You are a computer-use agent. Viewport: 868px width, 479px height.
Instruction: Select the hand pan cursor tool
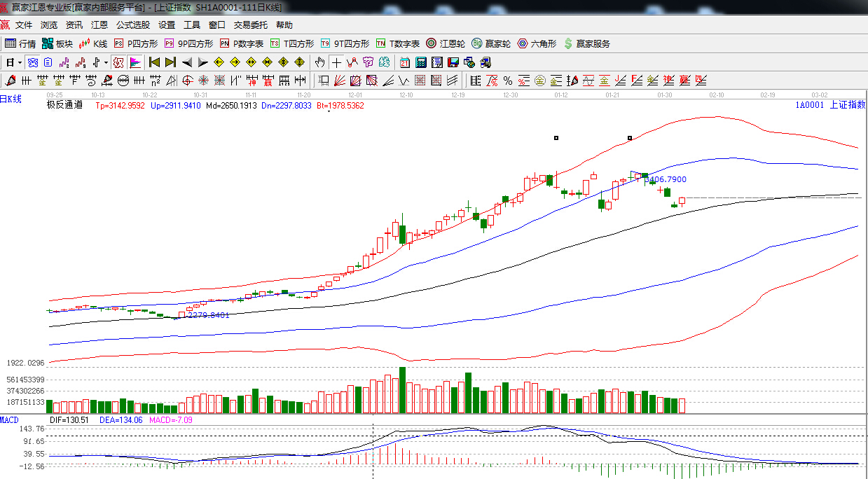pyautogui.click(x=320, y=62)
